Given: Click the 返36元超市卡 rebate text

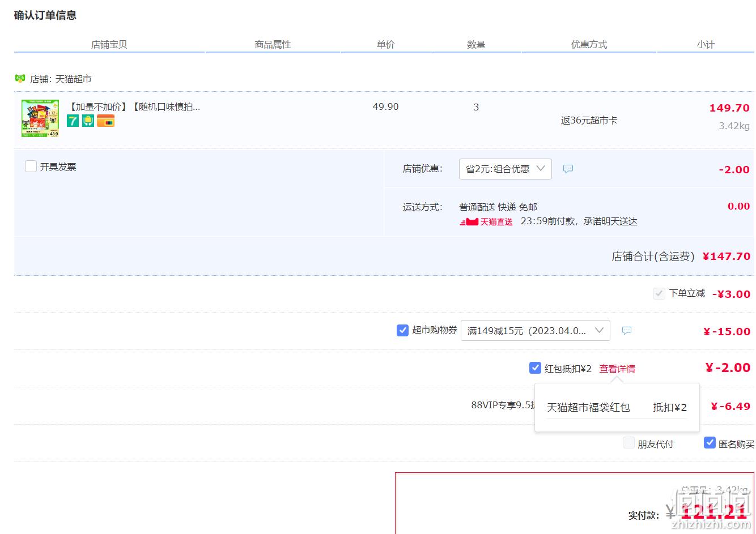Looking at the screenshot, I should point(589,120).
